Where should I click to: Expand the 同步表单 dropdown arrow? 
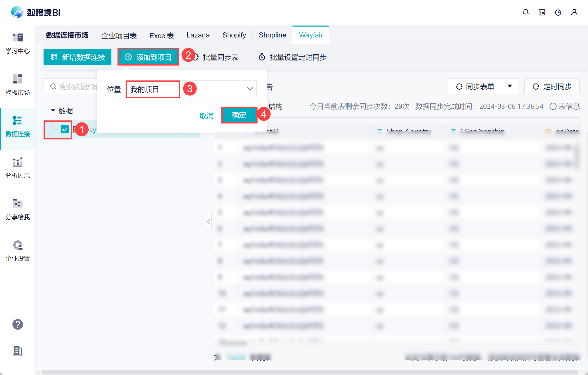(x=510, y=87)
